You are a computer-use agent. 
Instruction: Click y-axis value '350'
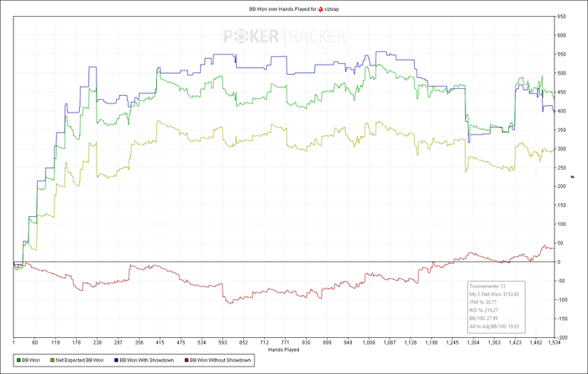(562, 129)
